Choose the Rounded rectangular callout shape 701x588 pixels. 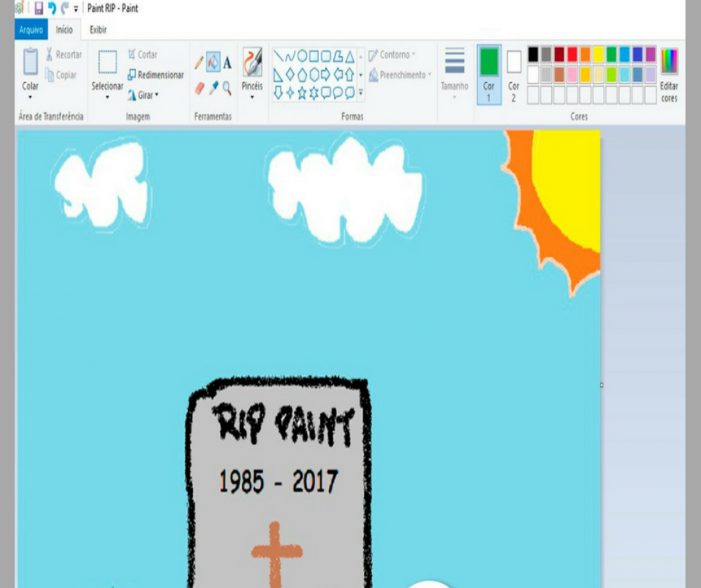tap(326, 92)
